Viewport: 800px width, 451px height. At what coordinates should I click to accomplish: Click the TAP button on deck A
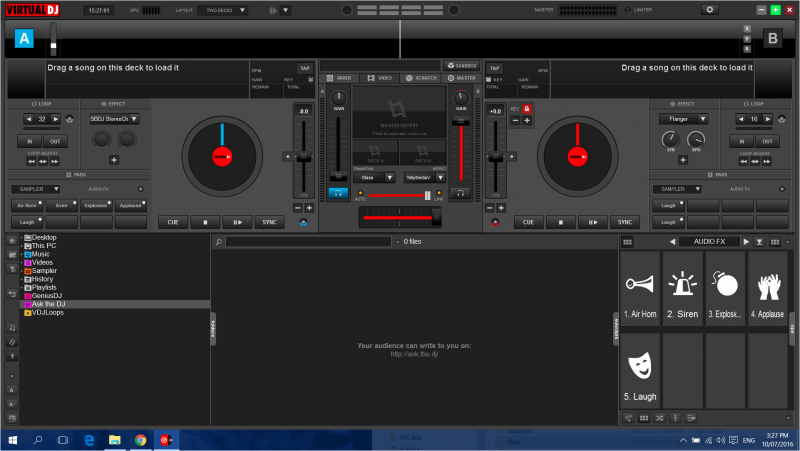[x=305, y=68]
